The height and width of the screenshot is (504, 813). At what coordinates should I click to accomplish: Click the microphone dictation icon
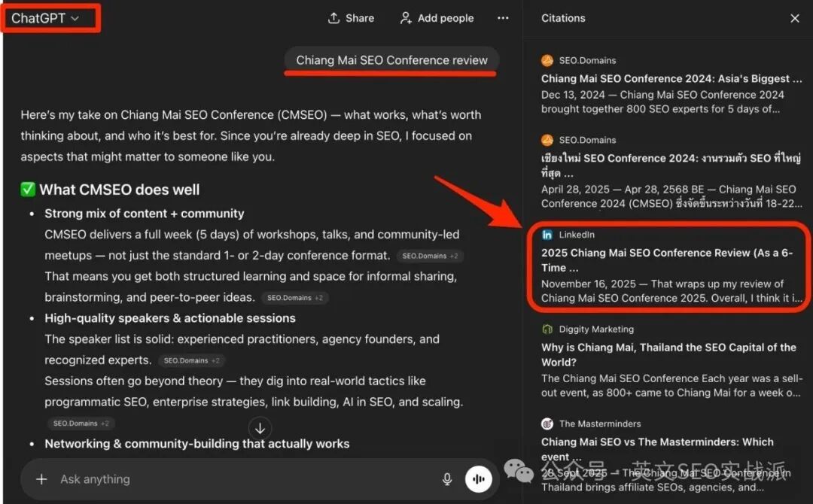point(447,479)
